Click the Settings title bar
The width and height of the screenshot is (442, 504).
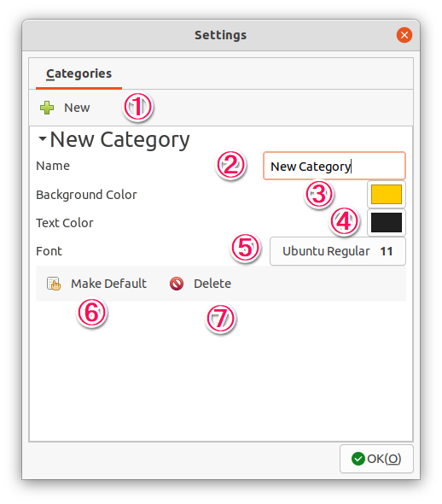pos(221,35)
